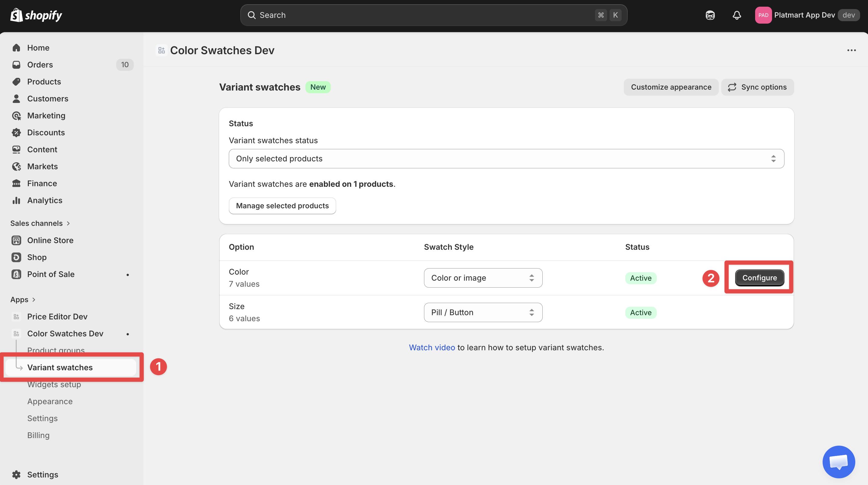Expand the Apps section chevron
Viewport: 868px width, 485px height.
point(34,299)
